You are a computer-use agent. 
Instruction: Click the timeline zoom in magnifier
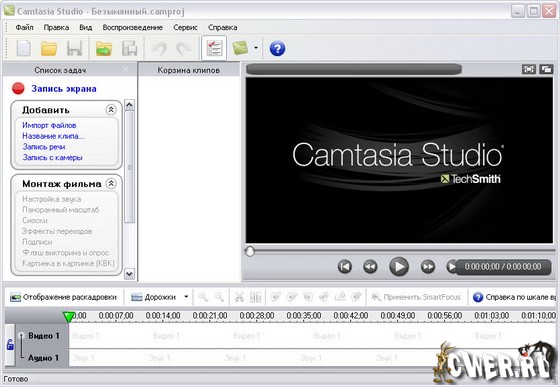(203, 297)
